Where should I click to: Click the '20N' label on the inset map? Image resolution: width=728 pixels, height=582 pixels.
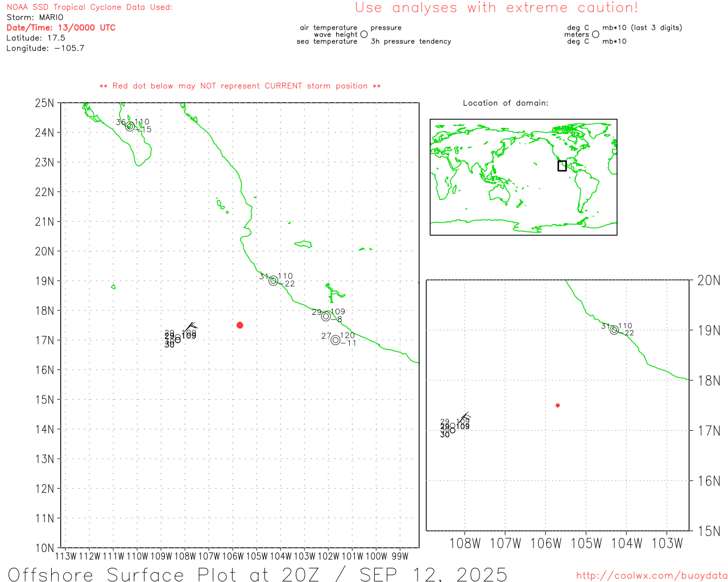[709, 280]
